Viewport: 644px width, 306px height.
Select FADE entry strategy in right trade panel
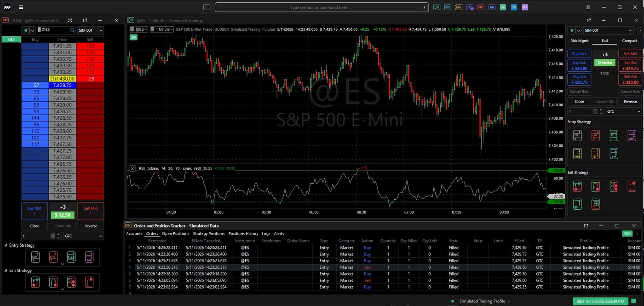coord(577,154)
